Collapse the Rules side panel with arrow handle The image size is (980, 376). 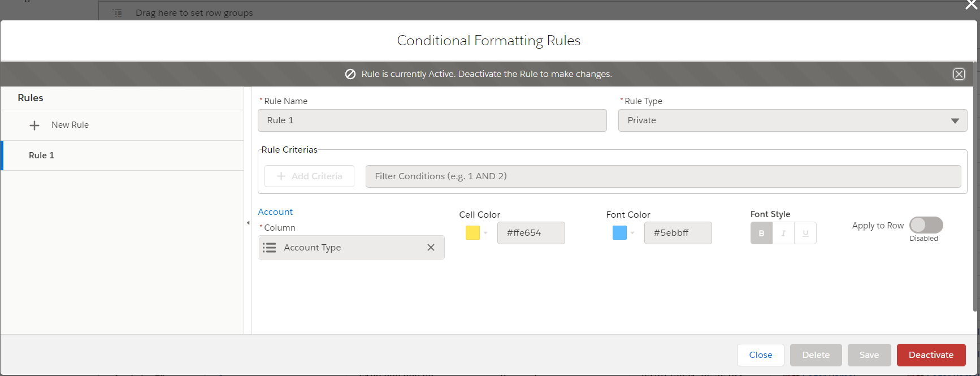tap(248, 223)
